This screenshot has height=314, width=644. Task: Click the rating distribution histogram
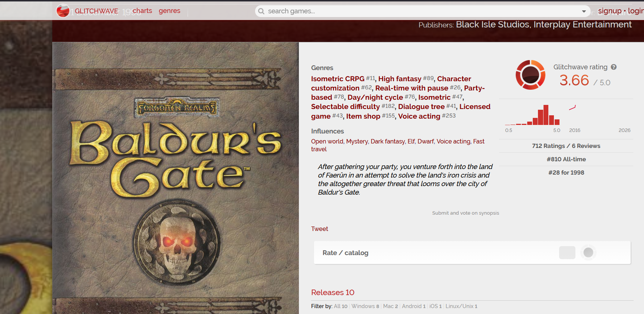532,115
